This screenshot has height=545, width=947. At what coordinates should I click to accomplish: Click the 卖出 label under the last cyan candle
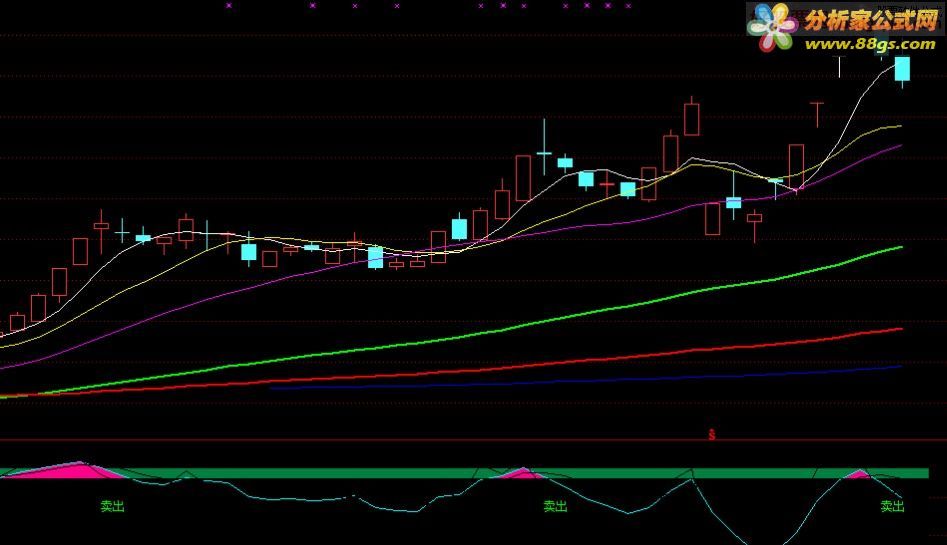(x=892, y=506)
